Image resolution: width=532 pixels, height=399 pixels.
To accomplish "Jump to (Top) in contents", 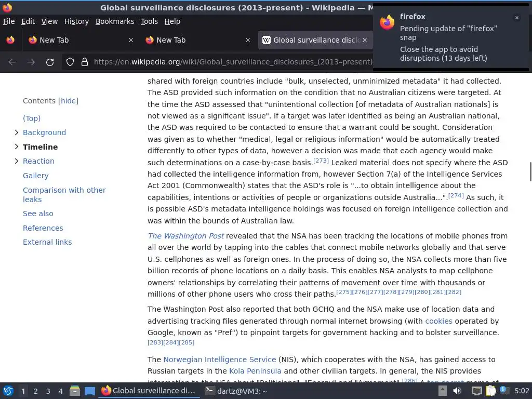I will (32, 118).
